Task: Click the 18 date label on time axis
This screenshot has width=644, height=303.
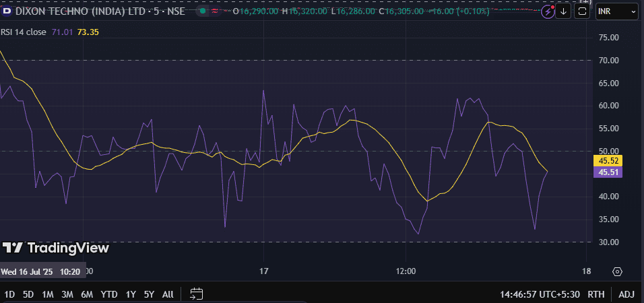Action: tap(587, 271)
